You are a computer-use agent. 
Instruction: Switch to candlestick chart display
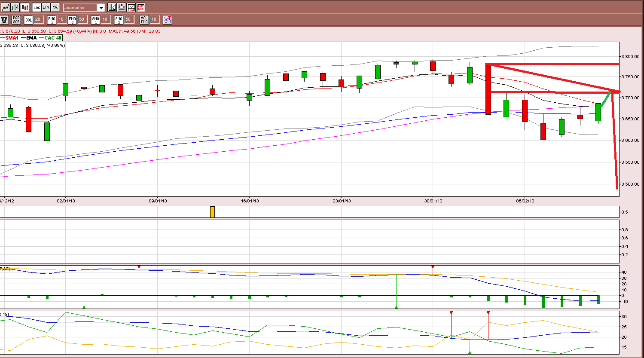click(x=24, y=7)
